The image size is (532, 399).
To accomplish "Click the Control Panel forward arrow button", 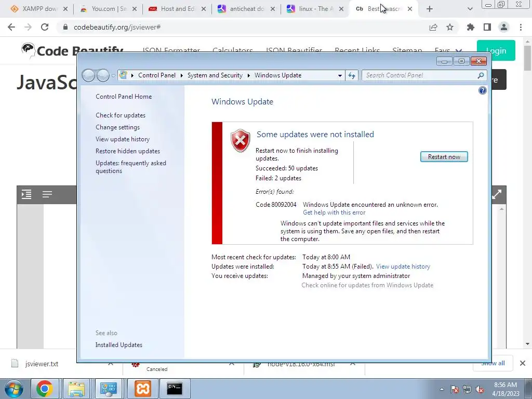I will pos(103,75).
